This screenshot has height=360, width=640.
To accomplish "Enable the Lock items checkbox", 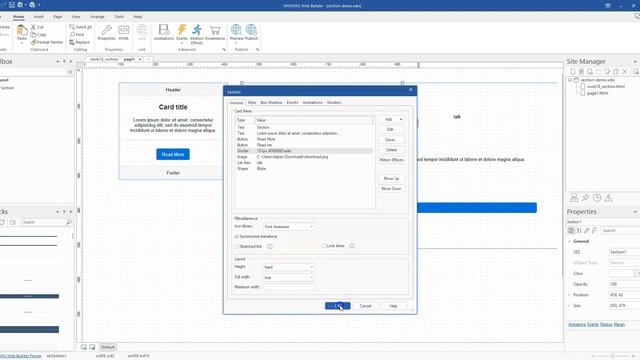I will (x=324, y=246).
